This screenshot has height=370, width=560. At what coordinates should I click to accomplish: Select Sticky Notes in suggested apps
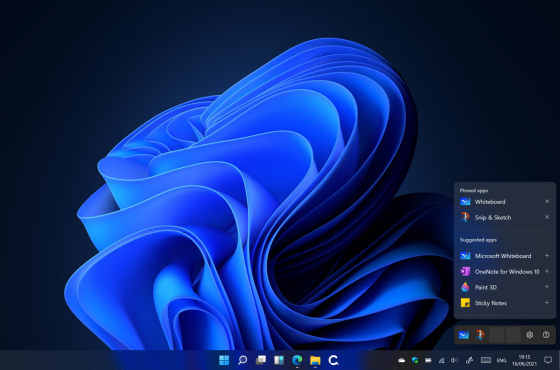pyautogui.click(x=504, y=303)
